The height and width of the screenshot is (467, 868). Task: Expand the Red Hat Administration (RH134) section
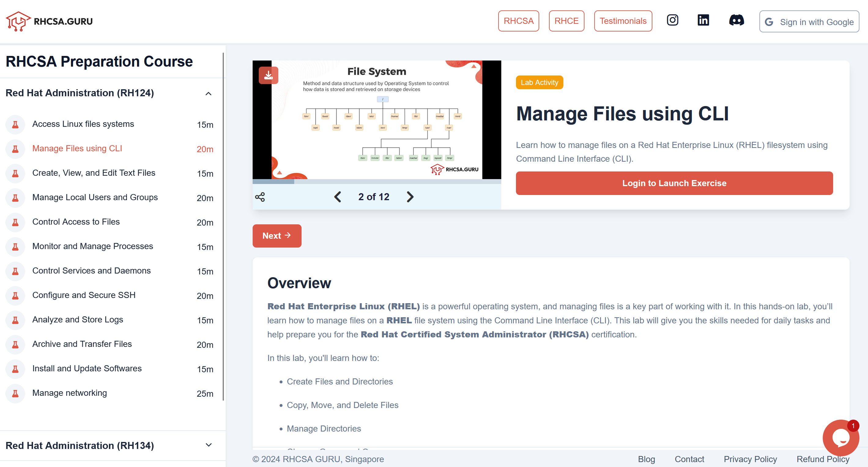point(208,445)
